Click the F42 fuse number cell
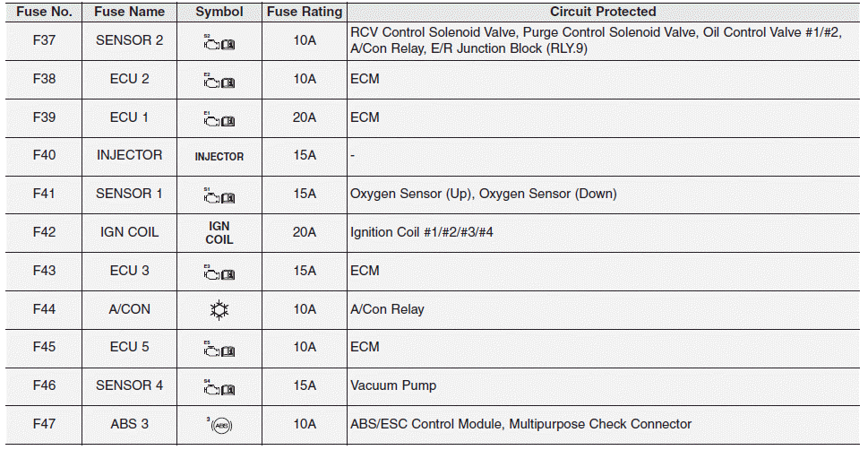Viewport: 868px width, 450px height. point(44,232)
